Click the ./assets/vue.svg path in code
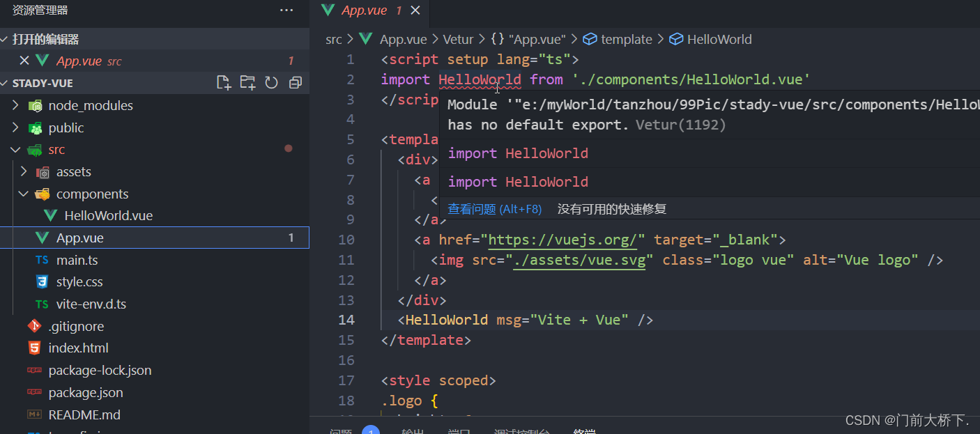Viewport: 980px width, 434px height. tap(579, 261)
